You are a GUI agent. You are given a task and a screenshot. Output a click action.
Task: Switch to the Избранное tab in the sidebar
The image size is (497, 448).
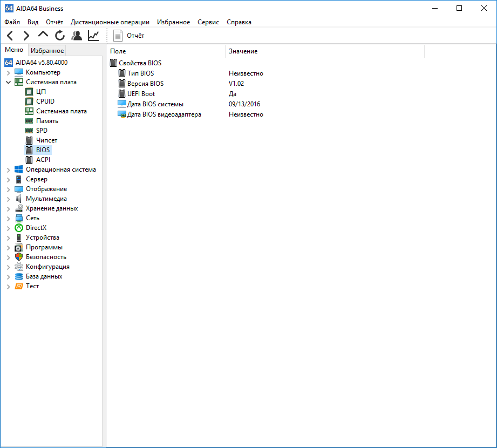click(47, 51)
